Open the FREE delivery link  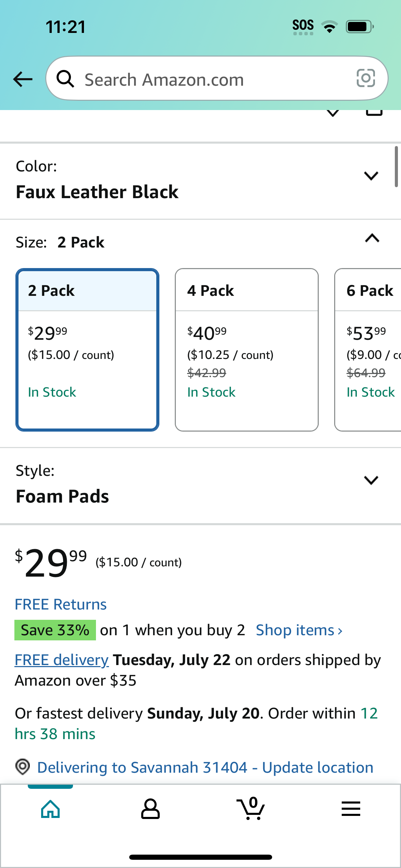tap(62, 660)
